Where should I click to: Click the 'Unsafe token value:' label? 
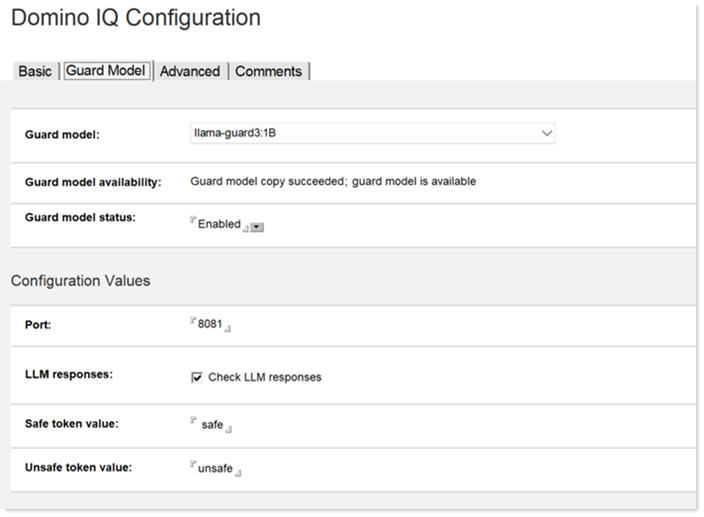point(78,467)
